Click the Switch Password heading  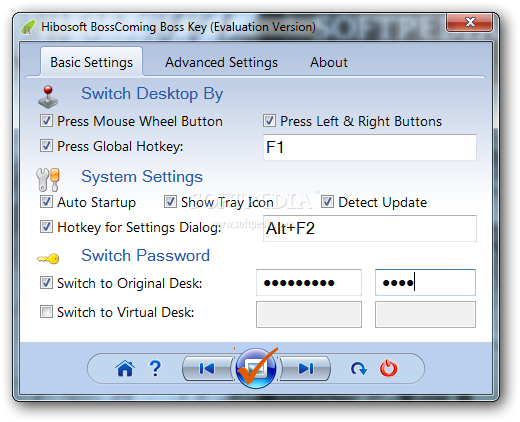click(x=146, y=256)
